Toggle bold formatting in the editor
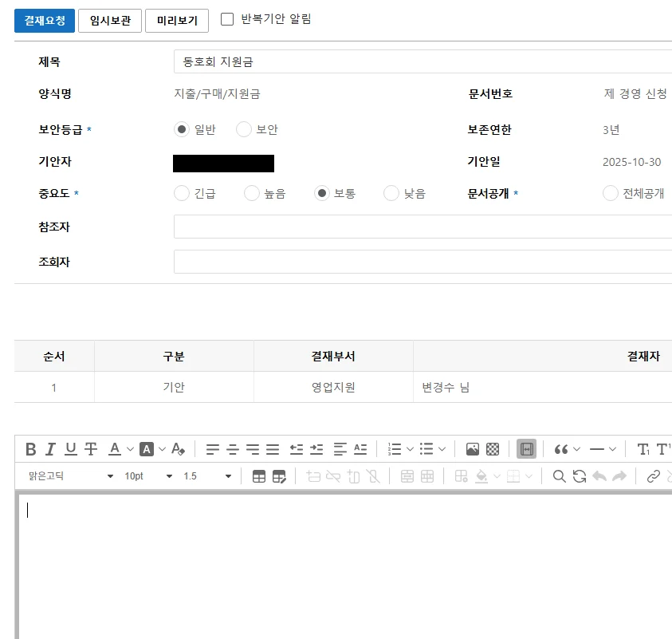Screen dimensions: 672x639 pos(31,449)
